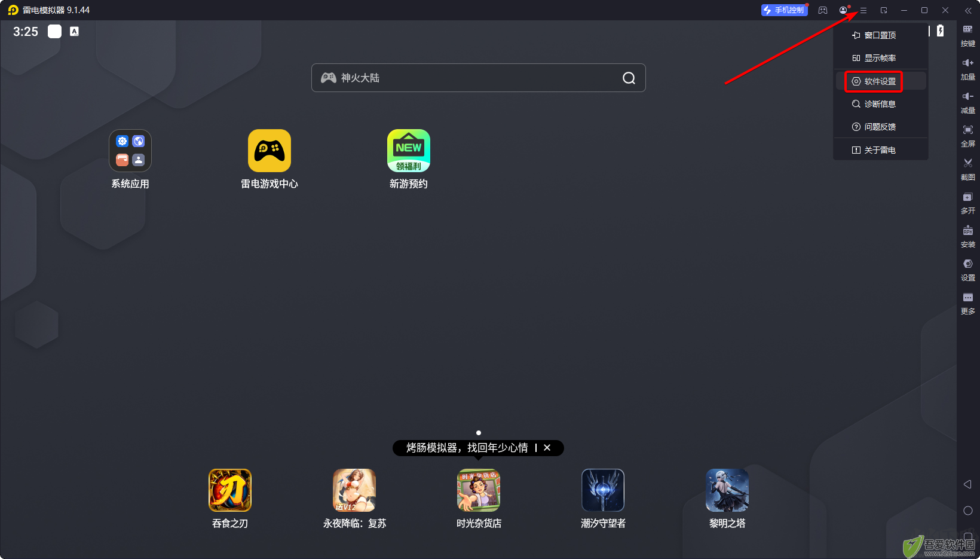
Task: Open 关于雷电 menu entry
Action: click(x=880, y=150)
